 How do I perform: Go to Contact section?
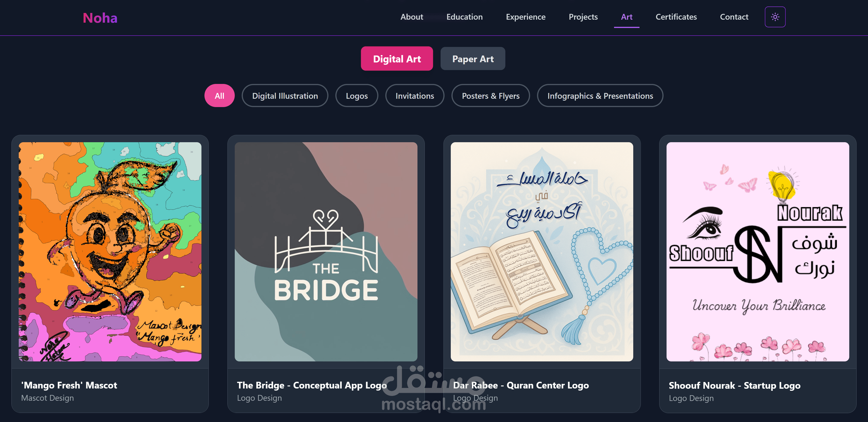pos(734,17)
